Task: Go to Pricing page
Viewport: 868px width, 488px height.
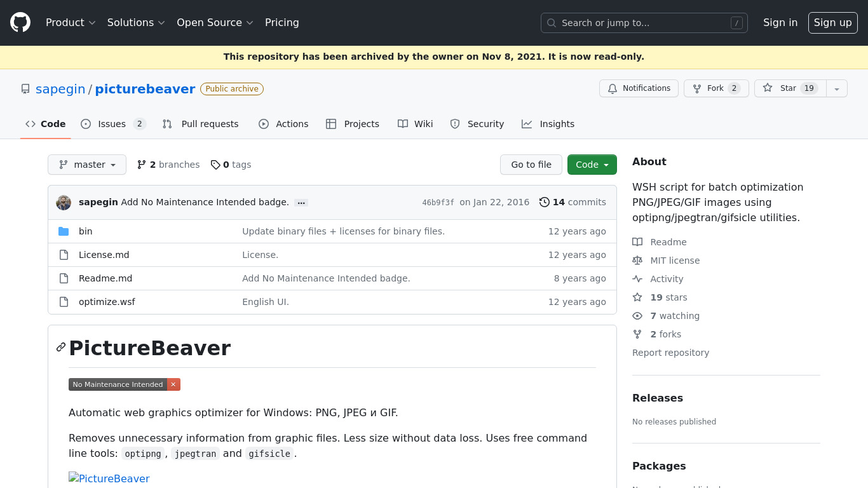Action: tap(282, 23)
